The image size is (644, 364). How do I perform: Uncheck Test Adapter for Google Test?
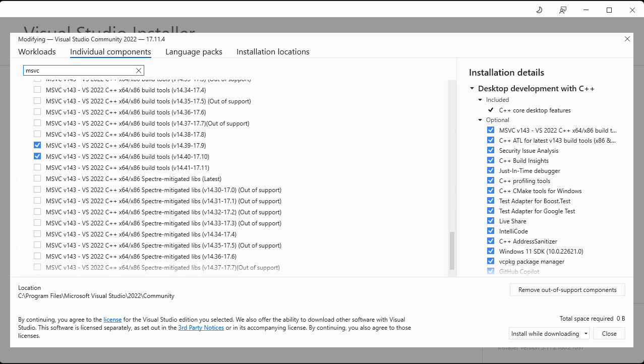491,211
